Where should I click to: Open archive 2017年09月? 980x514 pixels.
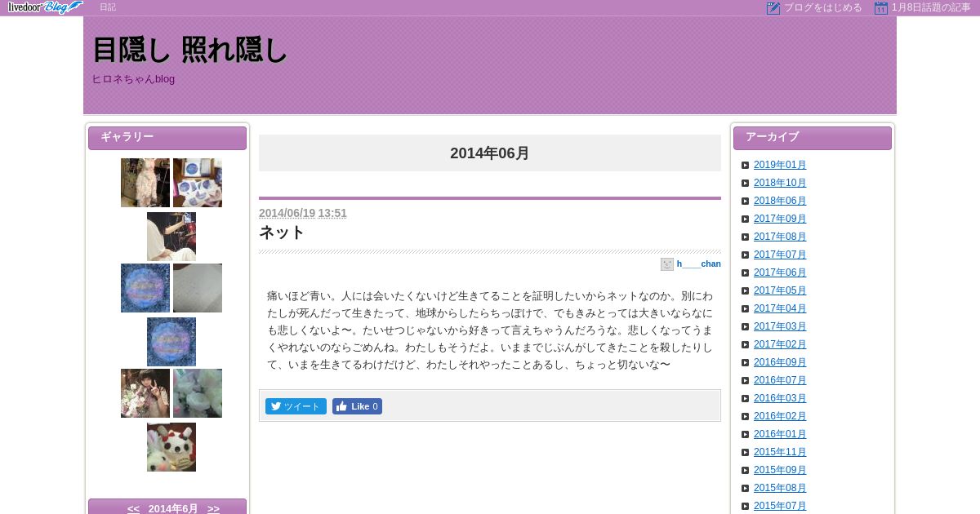click(x=780, y=219)
